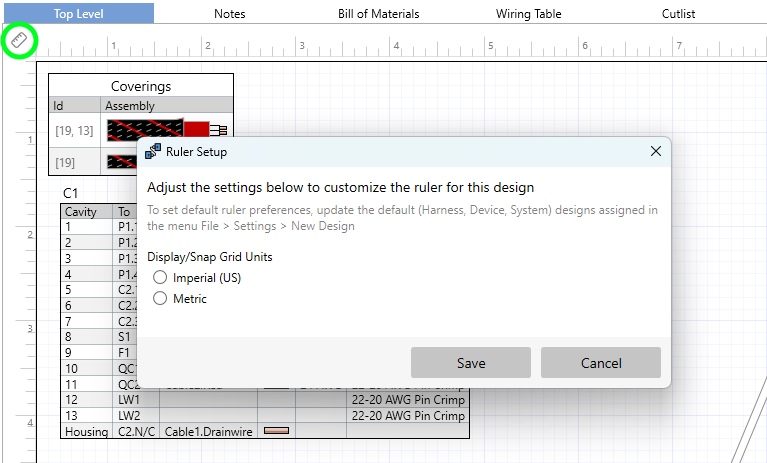Click the Display/Snap Grid Units label
Image resolution: width=767 pixels, height=463 pixels.
[210, 257]
